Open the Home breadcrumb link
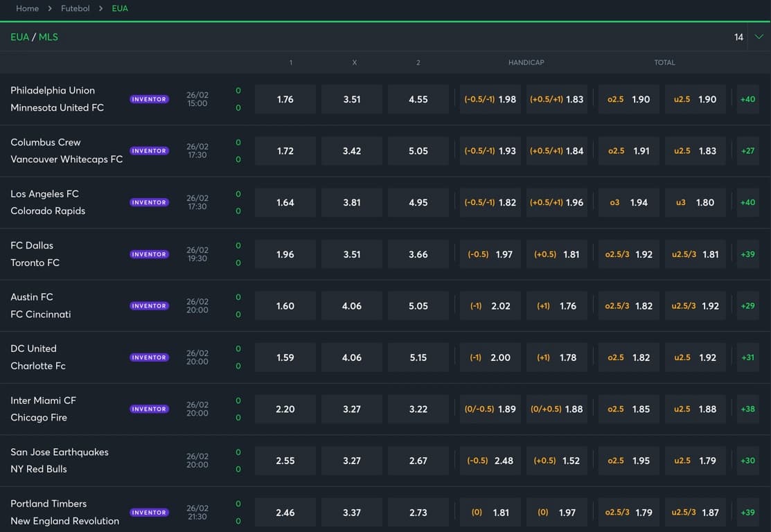771x532 pixels. click(x=27, y=8)
